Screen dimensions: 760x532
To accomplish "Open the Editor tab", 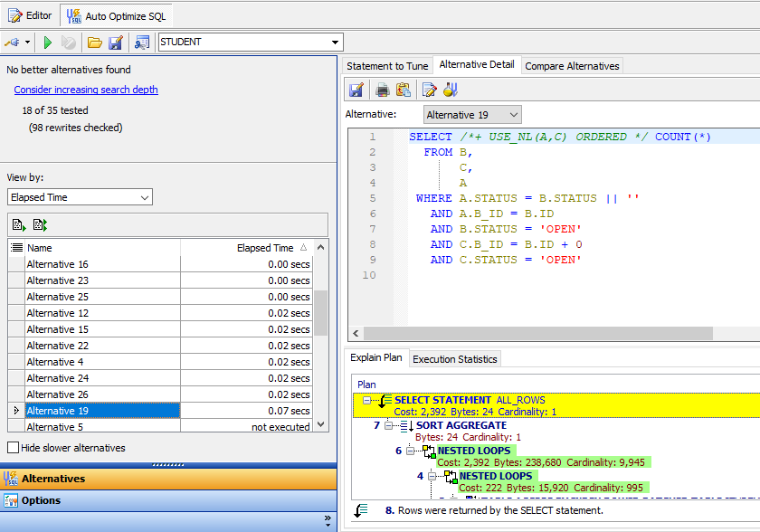I will [30, 15].
